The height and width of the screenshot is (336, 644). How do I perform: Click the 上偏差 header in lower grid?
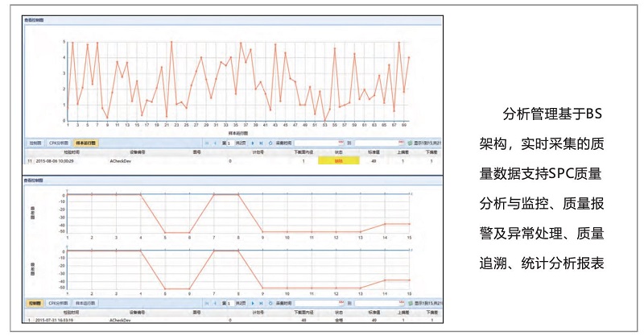403,313
